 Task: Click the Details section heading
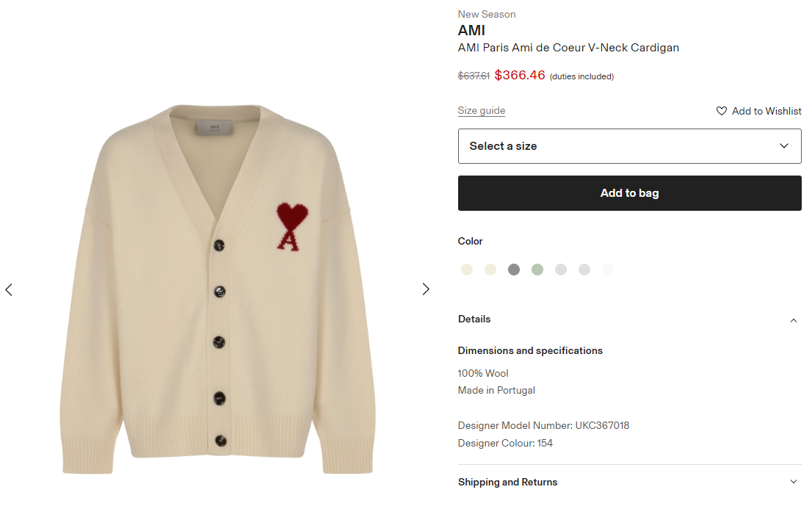coord(474,319)
